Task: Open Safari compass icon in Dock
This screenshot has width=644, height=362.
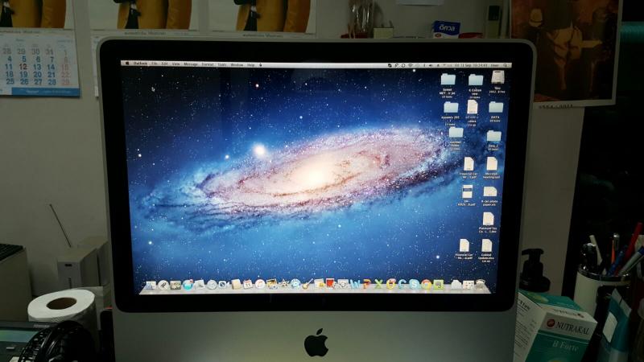Action: pyautogui.click(x=212, y=285)
